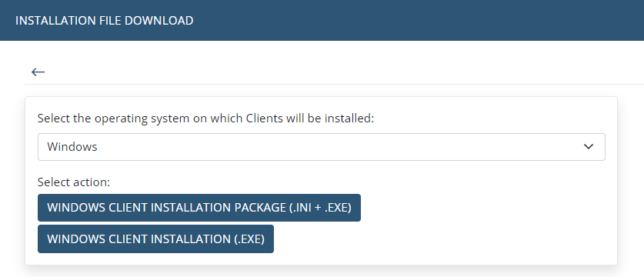
Task: Download Windows Client Installation Package (.INI + .EXE)
Action: coord(199,208)
